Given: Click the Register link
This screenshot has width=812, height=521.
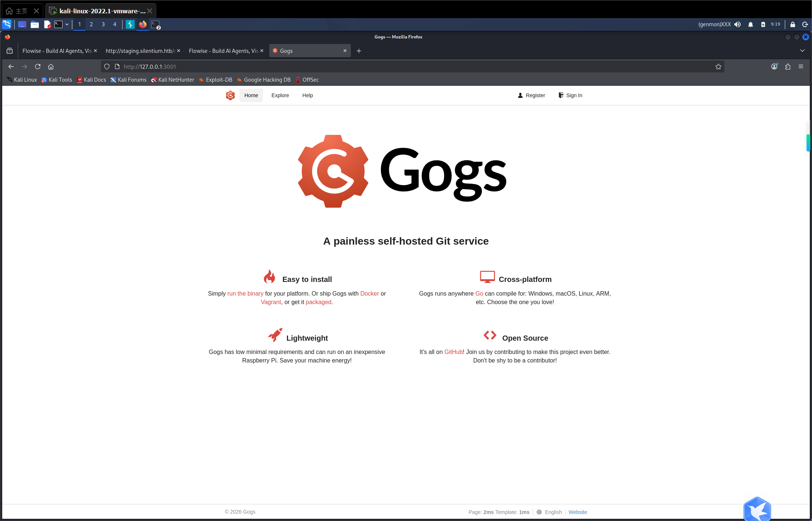Looking at the screenshot, I should (x=531, y=95).
